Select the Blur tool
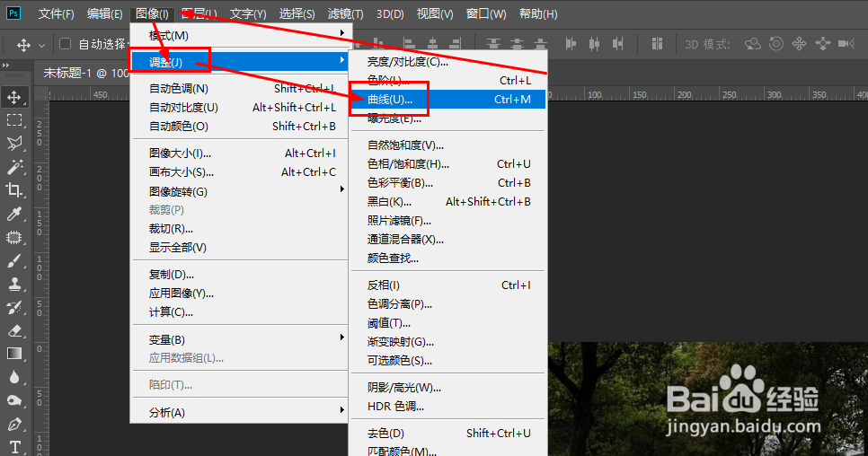Viewport: 868px width, 456px height. tap(13, 377)
